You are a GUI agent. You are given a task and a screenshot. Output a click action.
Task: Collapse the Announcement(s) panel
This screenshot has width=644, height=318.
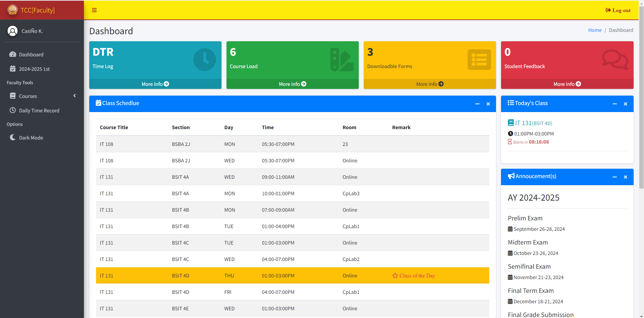point(614,177)
